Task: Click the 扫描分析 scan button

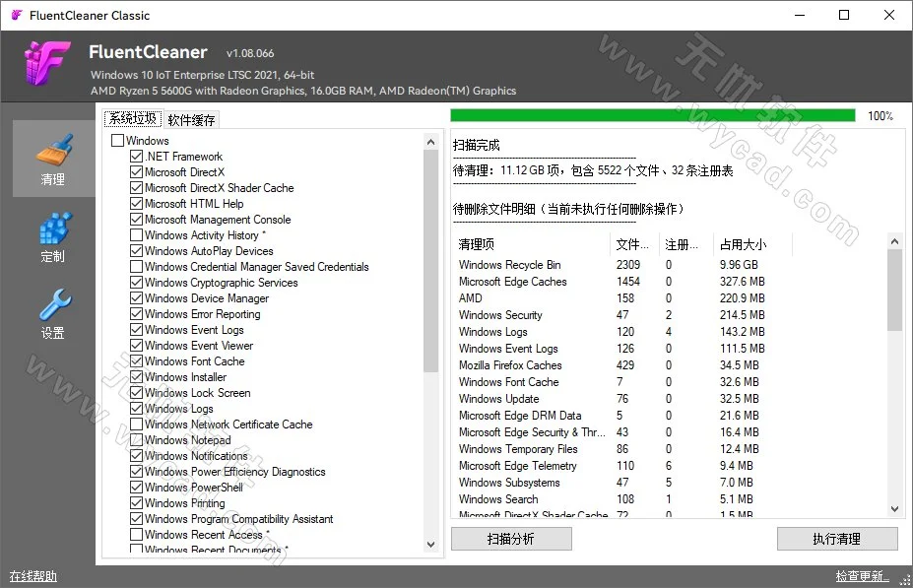Action: pyautogui.click(x=511, y=539)
